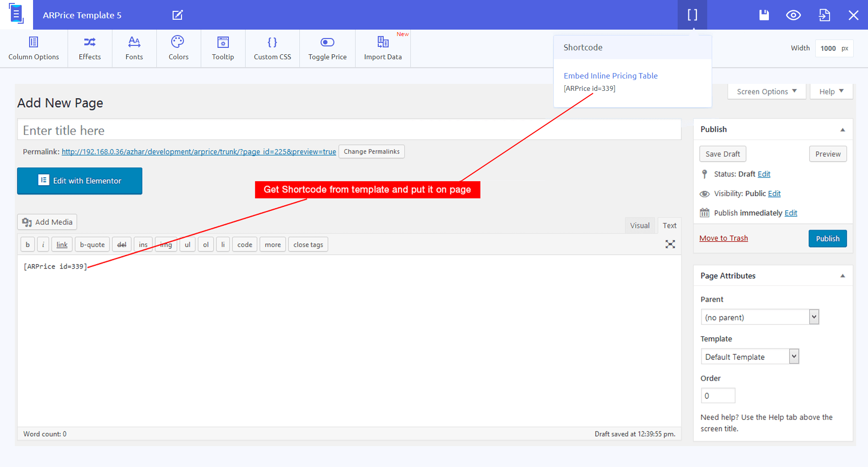Insert bold tag with b button
Screen dimensions: 868x467
click(x=28, y=244)
